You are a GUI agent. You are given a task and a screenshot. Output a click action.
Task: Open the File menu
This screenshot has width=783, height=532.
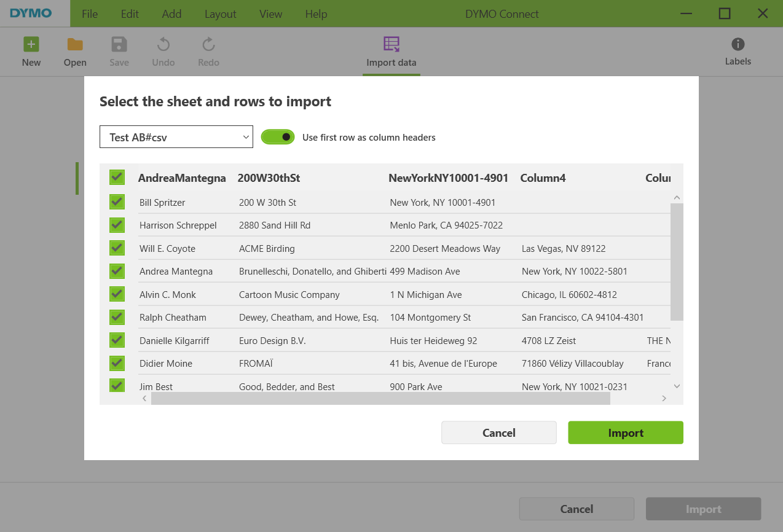[90, 14]
